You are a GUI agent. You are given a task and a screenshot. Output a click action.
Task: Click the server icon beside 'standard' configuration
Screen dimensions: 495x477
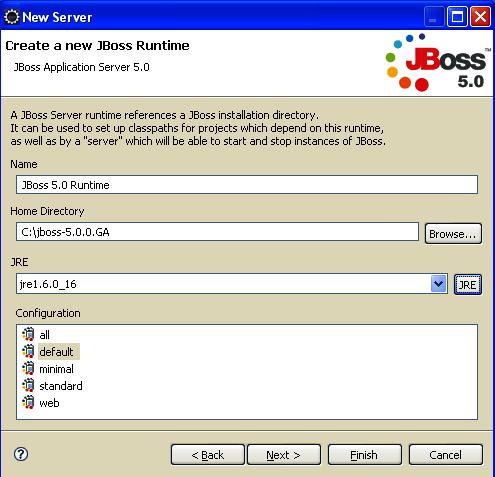click(28, 385)
